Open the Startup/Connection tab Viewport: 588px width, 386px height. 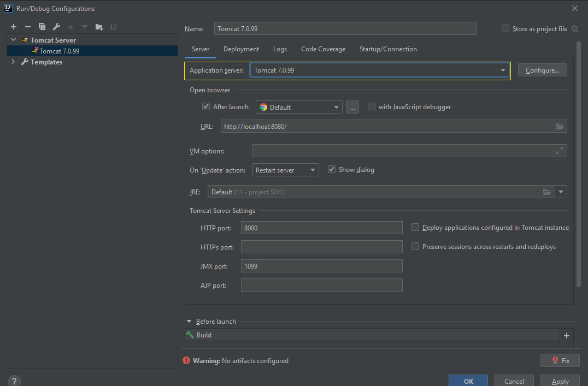pyautogui.click(x=388, y=49)
